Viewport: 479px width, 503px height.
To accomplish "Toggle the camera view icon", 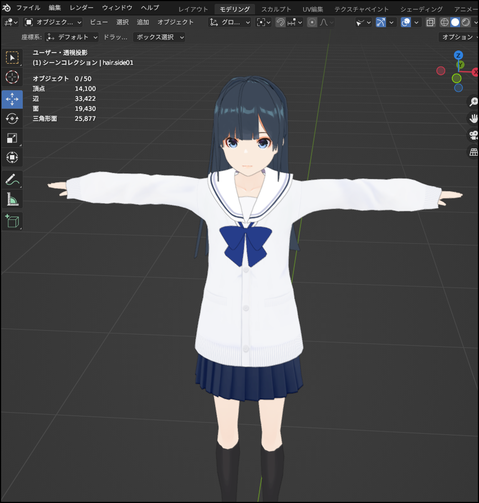I will 473,135.
